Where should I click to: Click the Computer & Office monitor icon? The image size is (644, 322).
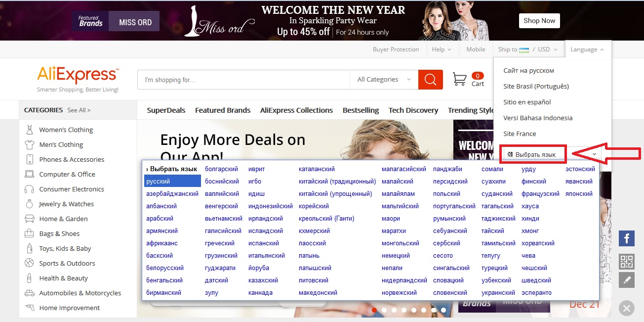pyautogui.click(x=30, y=174)
